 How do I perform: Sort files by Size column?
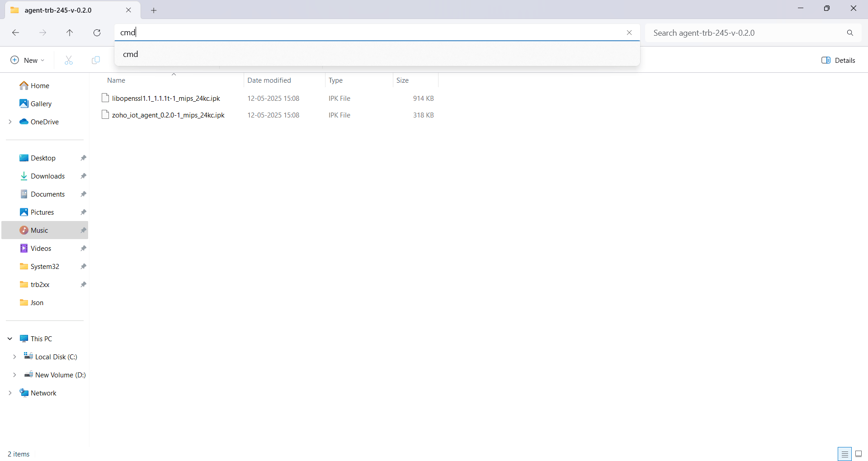(402, 80)
